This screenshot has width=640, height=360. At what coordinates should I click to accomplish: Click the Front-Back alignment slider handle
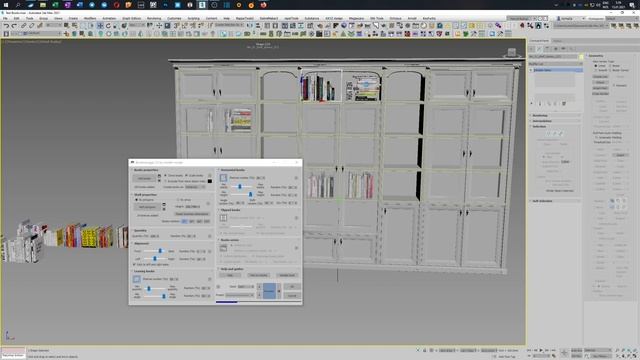click(160, 251)
